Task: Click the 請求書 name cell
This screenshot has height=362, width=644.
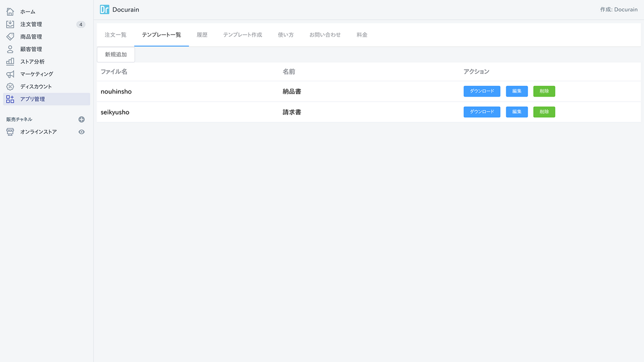Action: pyautogui.click(x=292, y=112)
